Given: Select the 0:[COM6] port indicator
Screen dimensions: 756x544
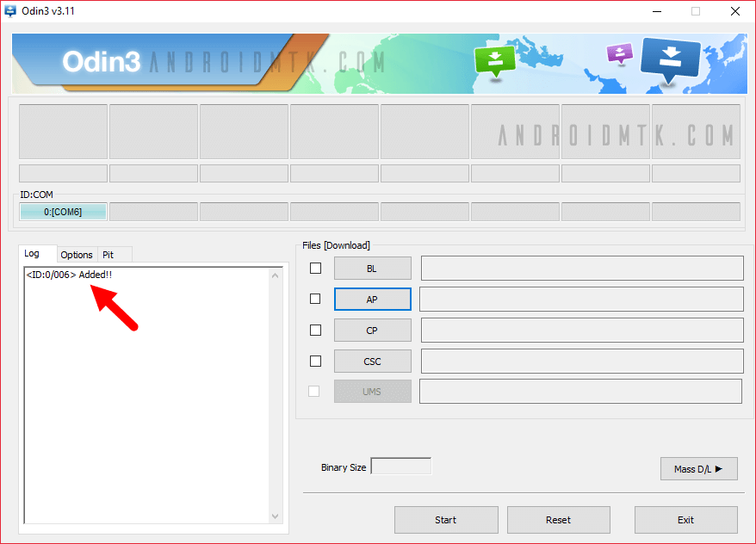Looking at the screenshot, I should tap(63, 212).
